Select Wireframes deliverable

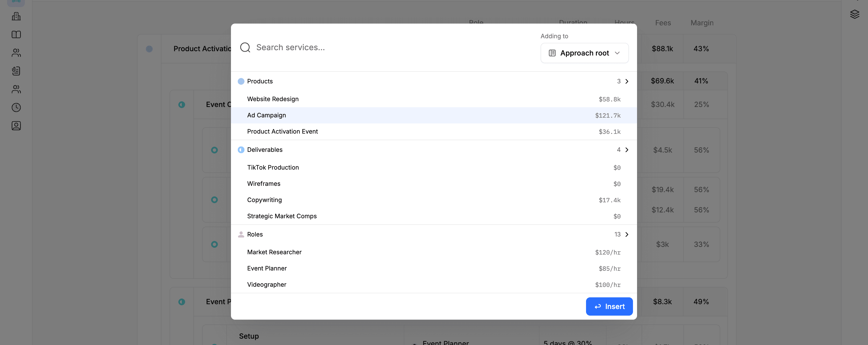(x=434, y=184)
